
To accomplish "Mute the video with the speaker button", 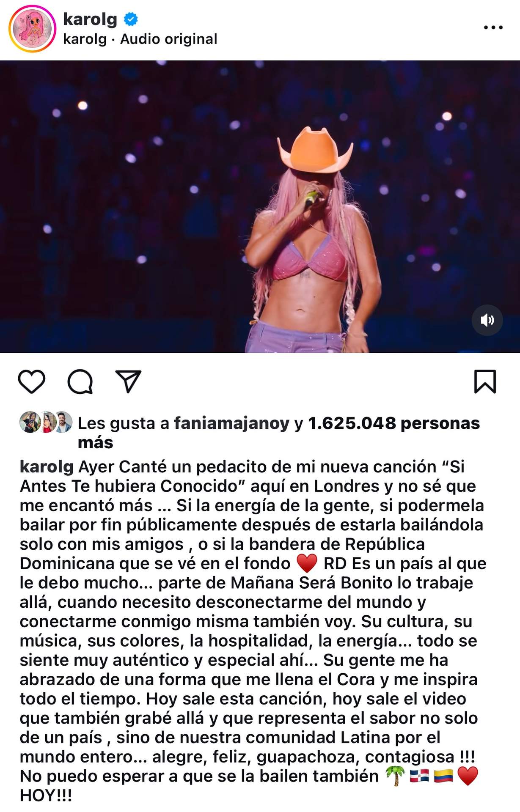I will click(x=487, y=320).
